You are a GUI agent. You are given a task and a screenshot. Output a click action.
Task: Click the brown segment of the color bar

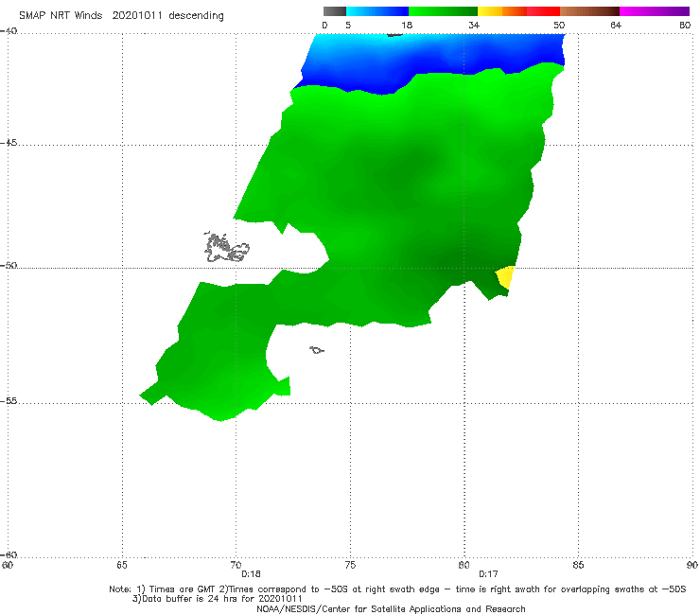pos(589,11)
